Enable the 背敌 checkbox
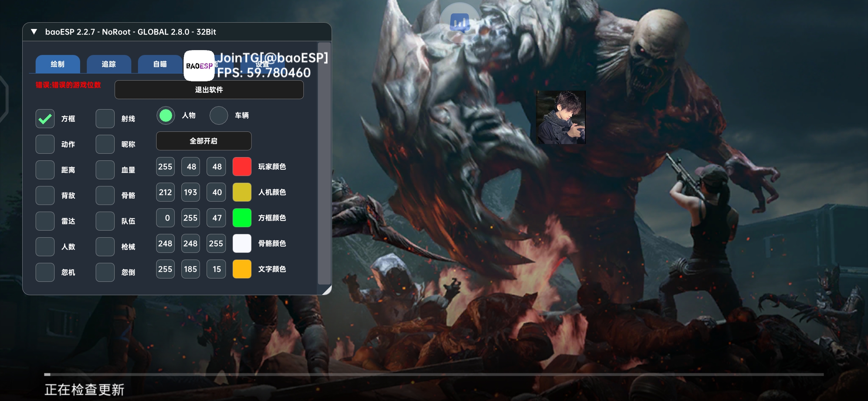Viewport: 868px width, 401px height. pyautogui.click(x=45, y=196)
